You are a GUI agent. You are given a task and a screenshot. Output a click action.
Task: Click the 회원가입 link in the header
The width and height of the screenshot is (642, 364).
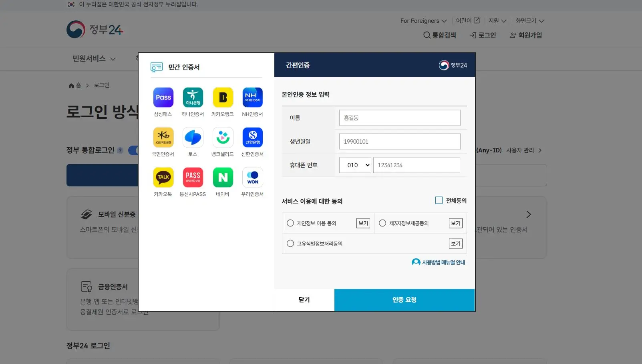[526, 35]
